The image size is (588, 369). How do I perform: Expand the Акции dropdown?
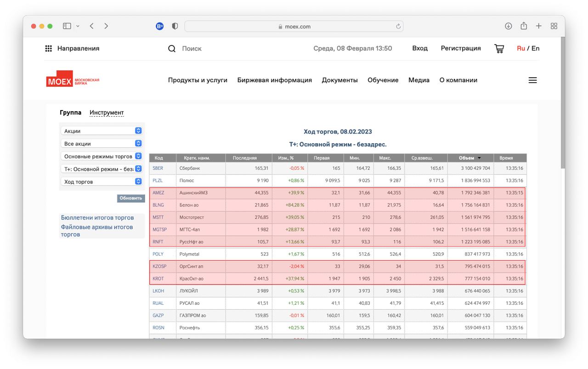pos(102,131)
